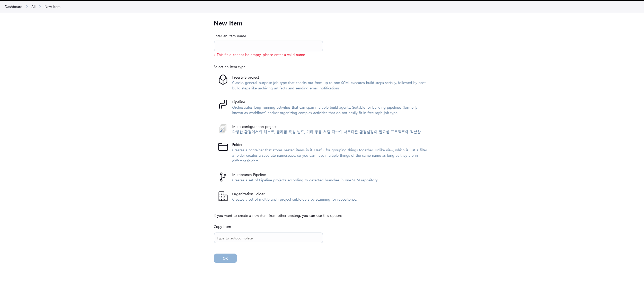This screenshot has height=307, width=644.
Task: Pick the Folder item type title
Action: point(237,145)
